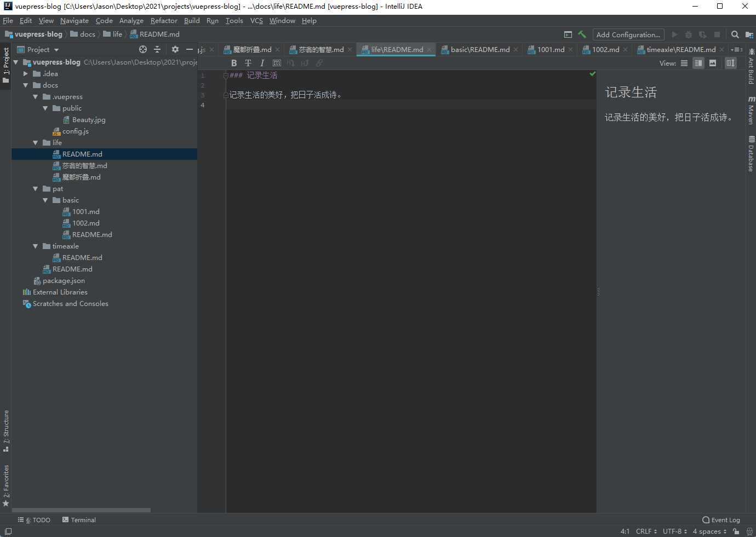Click the green Build Project hammer icon
756x537 pixels.
582,34
